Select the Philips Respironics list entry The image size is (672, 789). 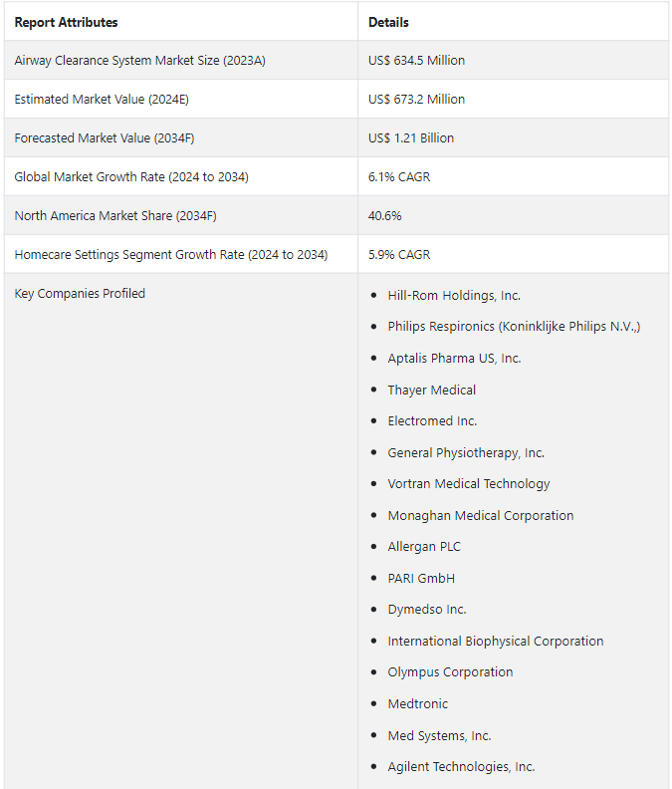pyautogui.click(x=514, y=327)
